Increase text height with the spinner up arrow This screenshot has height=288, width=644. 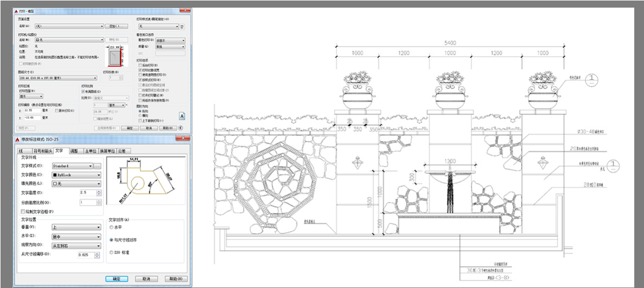click(x=99, y=190)
